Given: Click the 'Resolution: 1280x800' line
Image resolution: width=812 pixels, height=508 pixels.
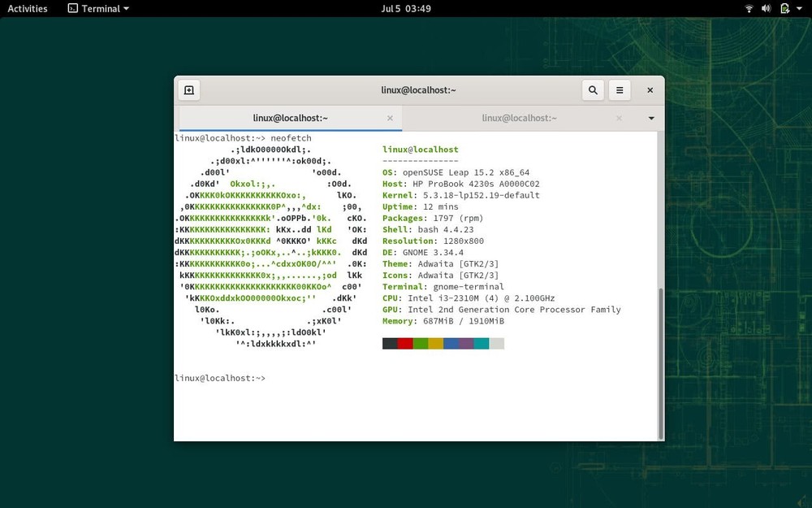Looking at the screenshot, I should [433, 241].
